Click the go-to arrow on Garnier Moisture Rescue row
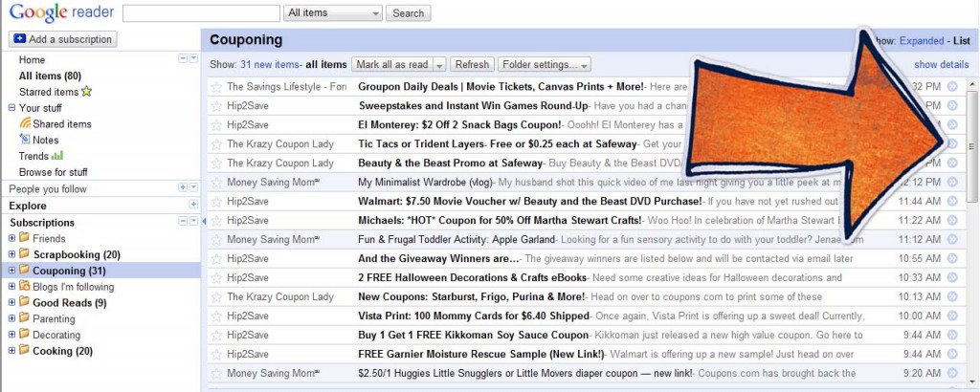 (x=952, y=354)
